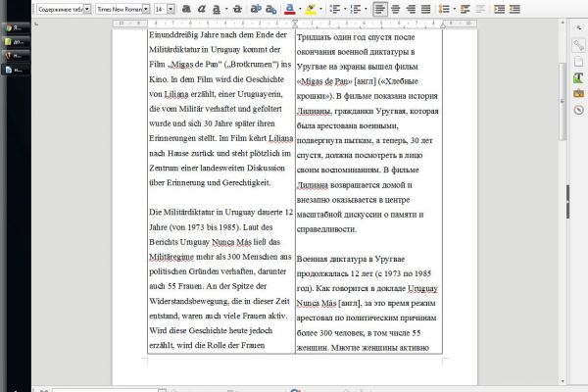Click the vertical scrollbar down arrow

pos(563,381)
